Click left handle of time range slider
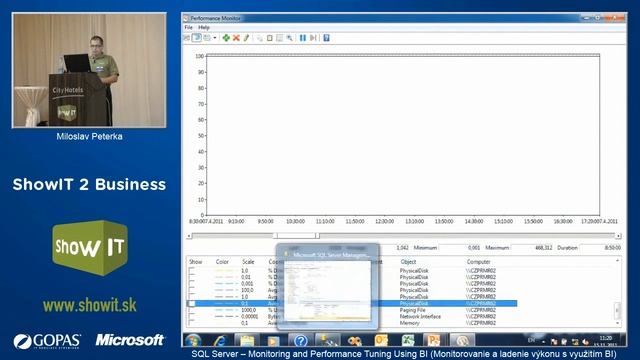The image size is (640, 360). [x=276, y=236]
